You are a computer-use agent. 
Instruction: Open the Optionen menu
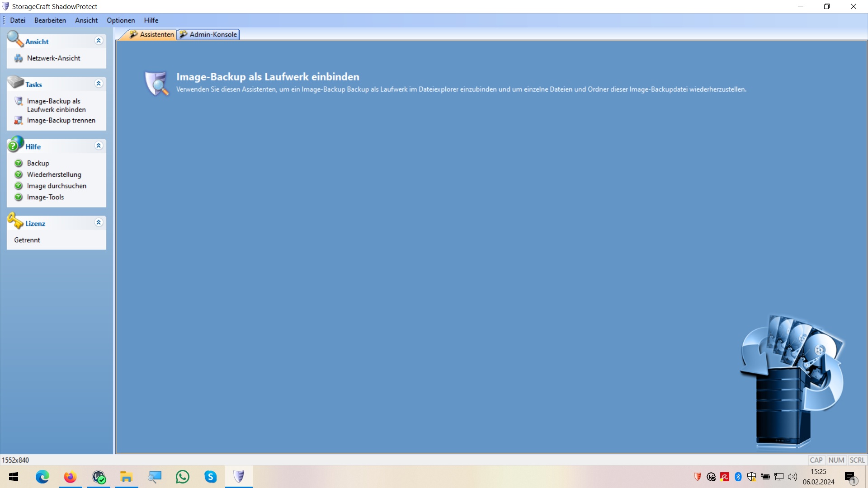pyautogui.click(x=121, y=20)
